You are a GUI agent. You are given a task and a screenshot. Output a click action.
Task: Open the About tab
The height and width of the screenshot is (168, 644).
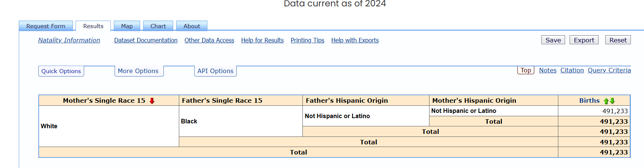(x=192, y=26)
